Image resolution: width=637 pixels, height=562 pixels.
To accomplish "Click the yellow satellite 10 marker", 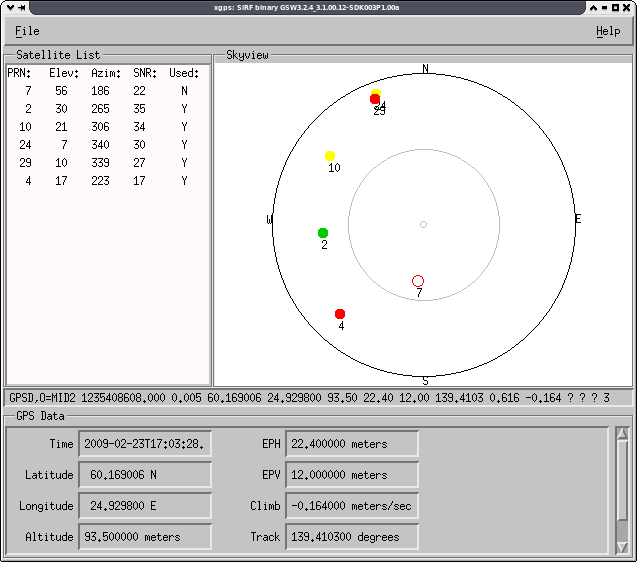I will coord(330,156).
